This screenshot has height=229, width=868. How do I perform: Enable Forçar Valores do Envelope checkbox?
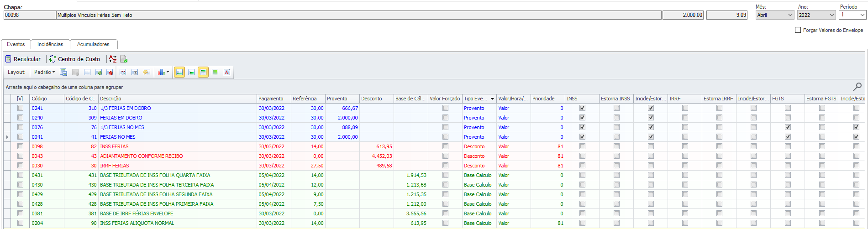(798, 30)
